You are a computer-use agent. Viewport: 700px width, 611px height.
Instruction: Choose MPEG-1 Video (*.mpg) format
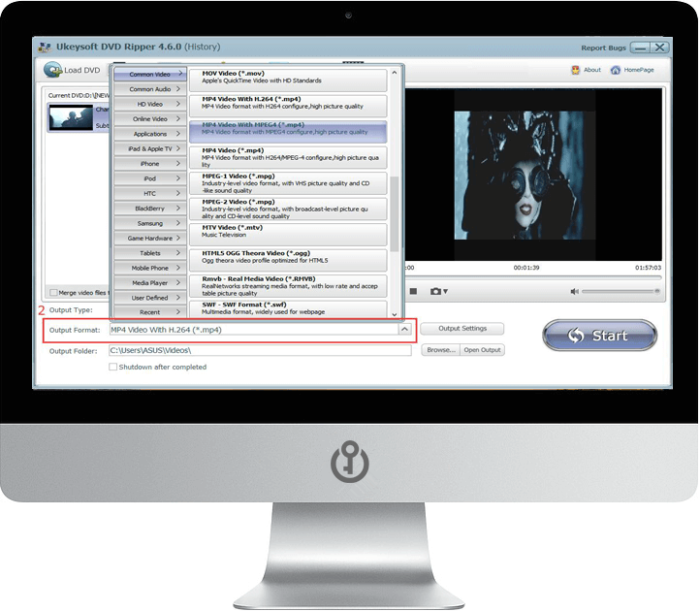click(288, 183)
